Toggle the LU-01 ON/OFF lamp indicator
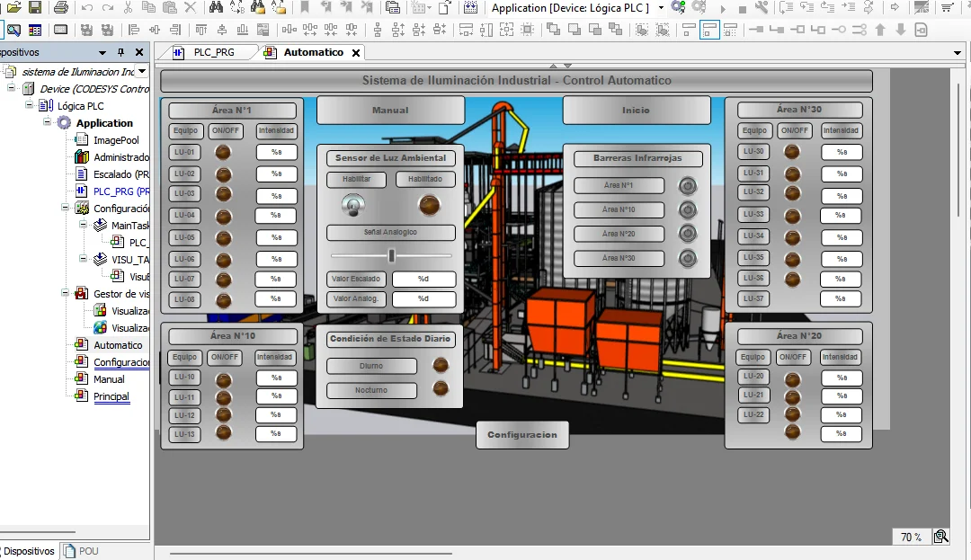971x560 pixels. (223, 152)
